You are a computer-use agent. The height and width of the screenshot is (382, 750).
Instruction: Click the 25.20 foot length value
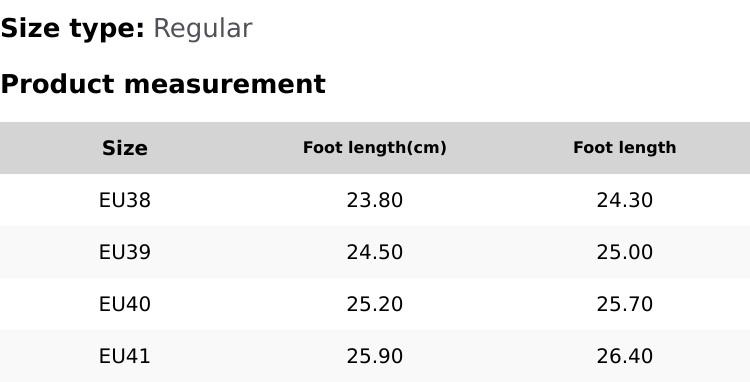pos(375,304)
